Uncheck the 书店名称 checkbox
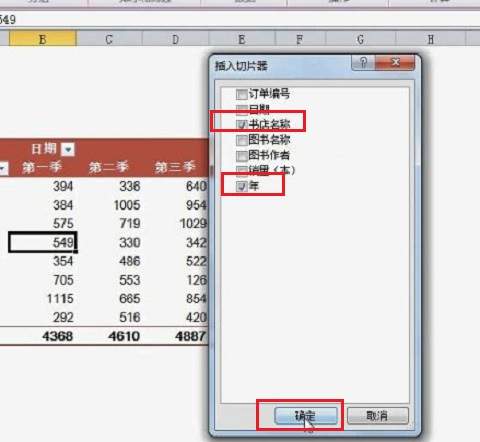This screenshot has height=442, width=480. (242, 124)
